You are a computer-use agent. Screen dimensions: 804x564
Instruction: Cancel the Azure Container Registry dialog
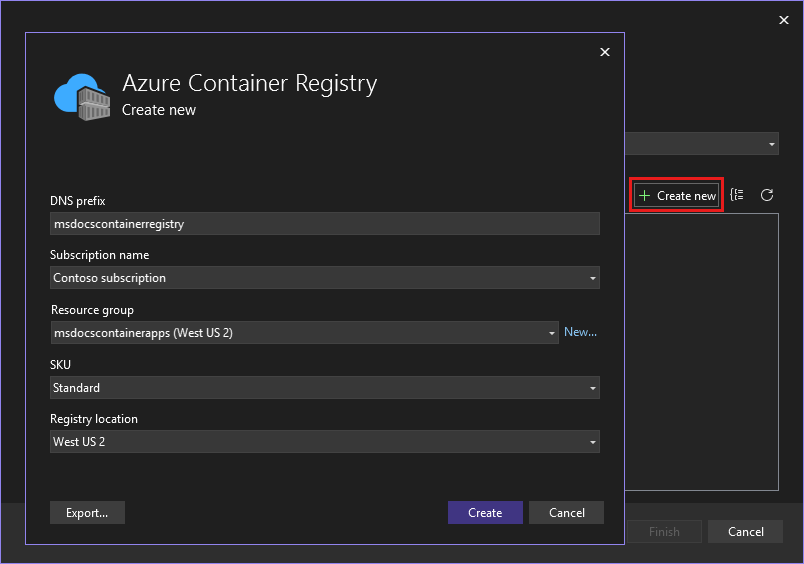coord(566,512)
